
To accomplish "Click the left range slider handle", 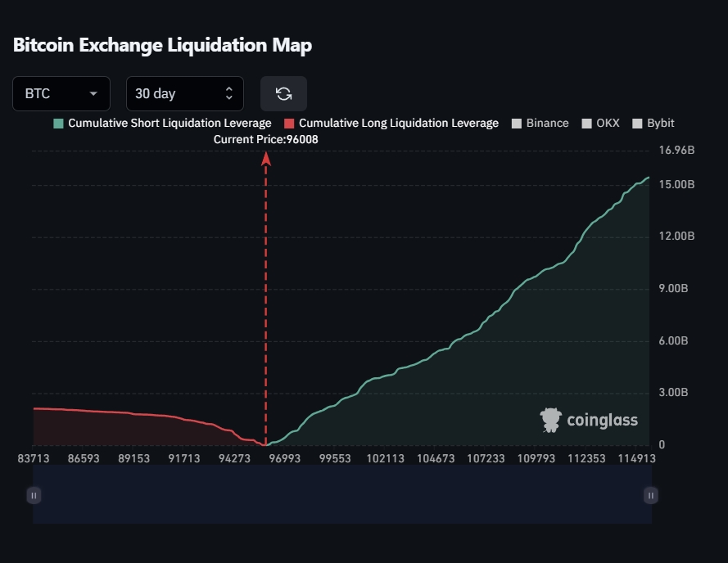I will (x=34, y=495).
